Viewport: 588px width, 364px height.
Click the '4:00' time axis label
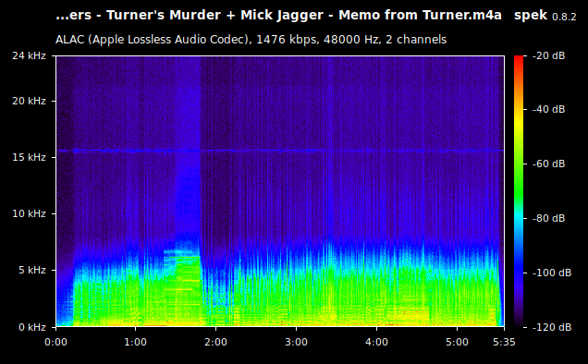click(376, 342)
